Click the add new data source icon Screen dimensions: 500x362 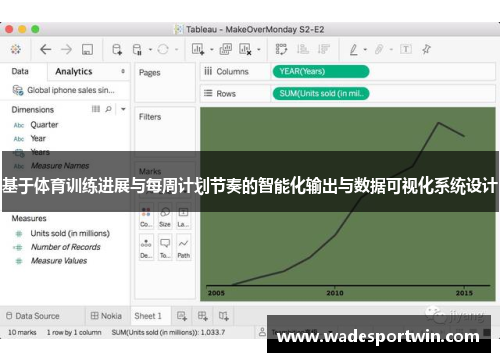(117, 49)
